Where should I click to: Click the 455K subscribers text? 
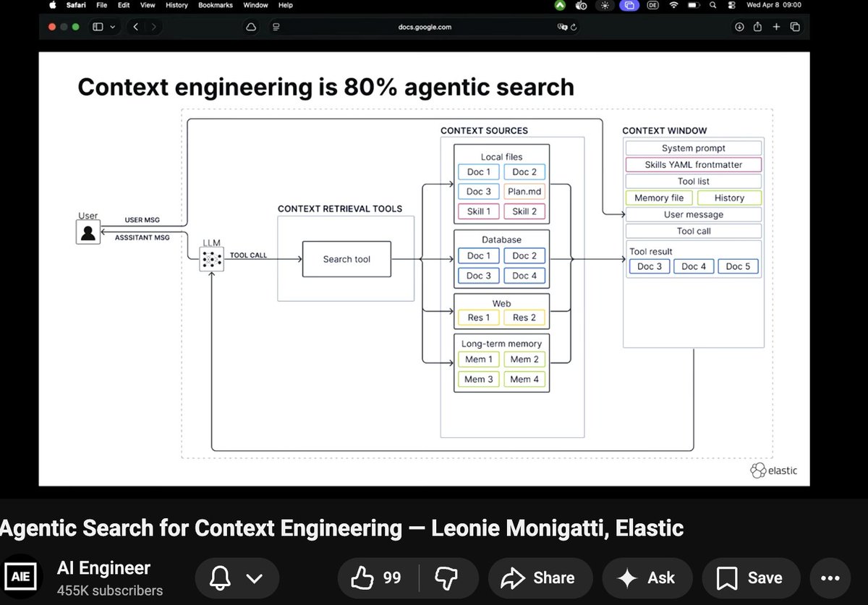[110, 591]
